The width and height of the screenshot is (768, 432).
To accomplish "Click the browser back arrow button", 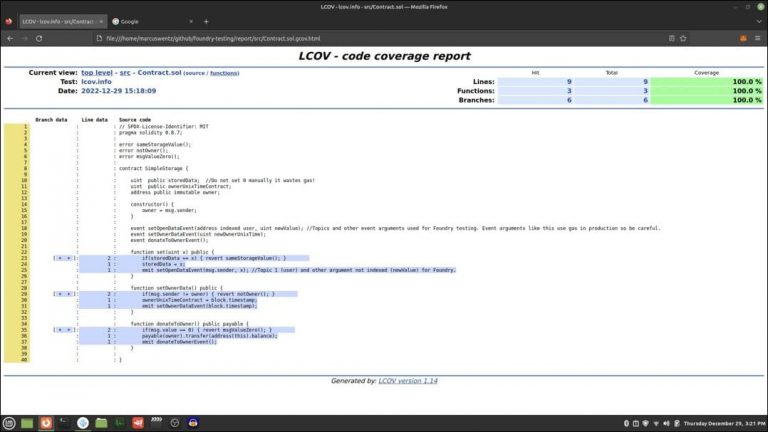I will click(9, 38).
